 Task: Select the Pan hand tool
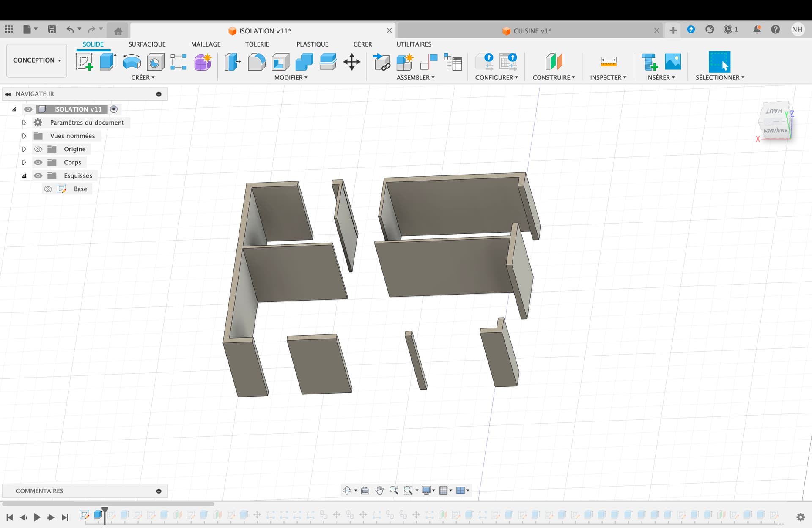(379, 490)
